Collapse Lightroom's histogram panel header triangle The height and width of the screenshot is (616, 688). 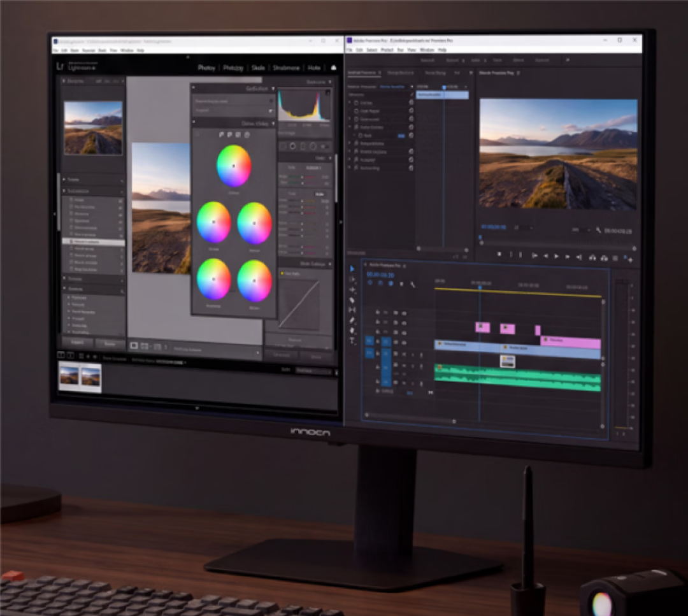pos(330,82)
